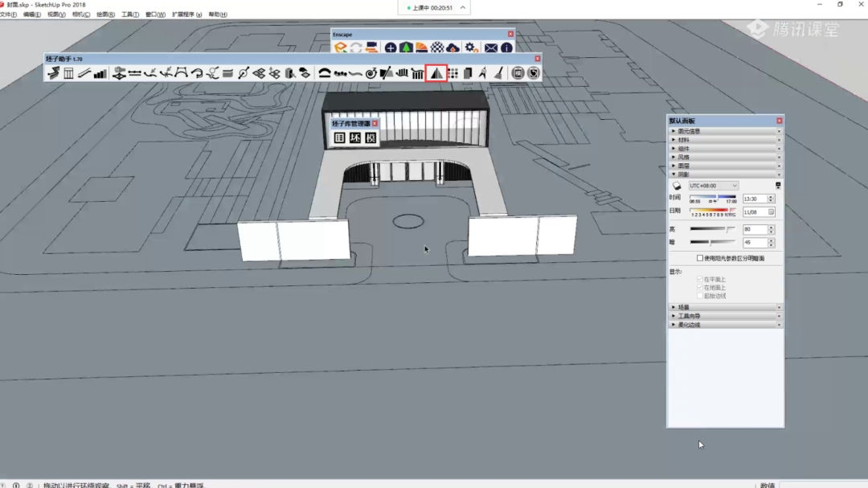Viewport: 868px width, 488px height.
Task: Select the broom cleanup tool
Action: (x=499, y=73)
